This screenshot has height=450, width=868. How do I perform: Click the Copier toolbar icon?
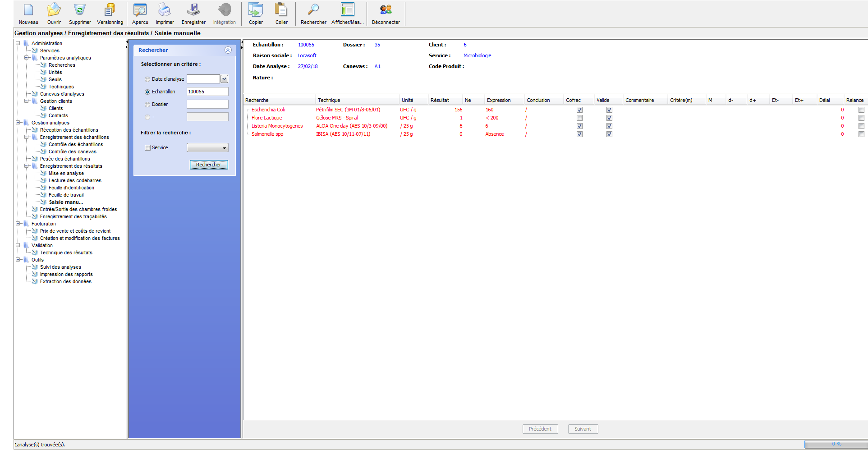pyautogui.click(x=256, y=10)
